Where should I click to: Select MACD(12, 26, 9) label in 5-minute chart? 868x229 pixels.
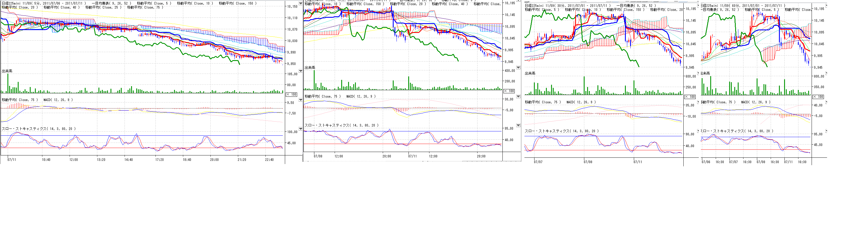click(x=58, y=100)
